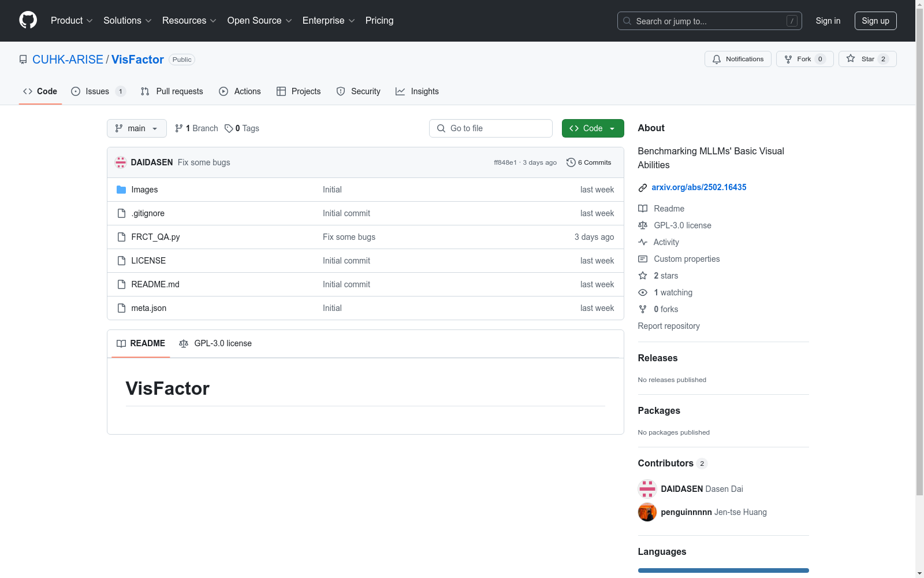Click the commit history clock icon
924x578 pixels.
click(x=571, y=162)
